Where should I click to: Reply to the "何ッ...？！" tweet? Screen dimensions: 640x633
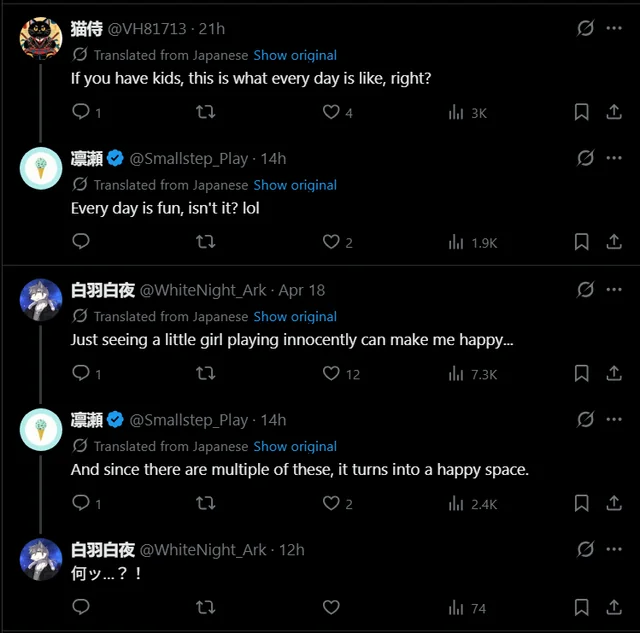pyautogui.click(x=82, y=607)
